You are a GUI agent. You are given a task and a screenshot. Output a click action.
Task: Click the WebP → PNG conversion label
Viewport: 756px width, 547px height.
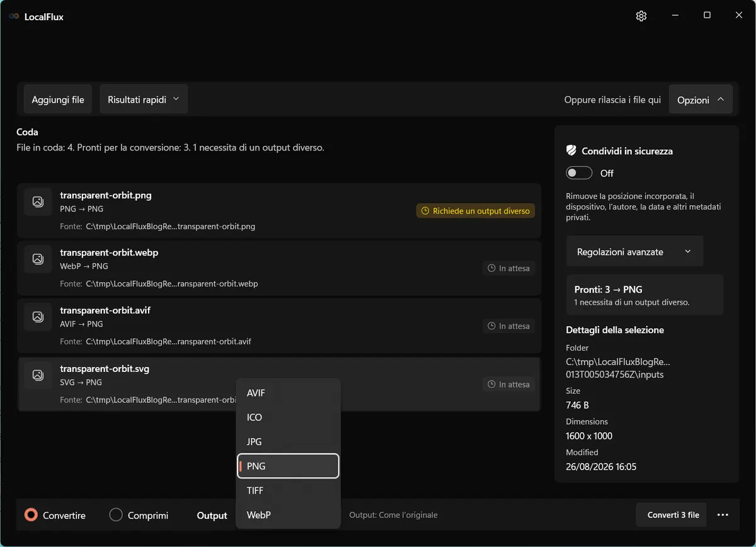pyautogui.click(x=84, y=266)
